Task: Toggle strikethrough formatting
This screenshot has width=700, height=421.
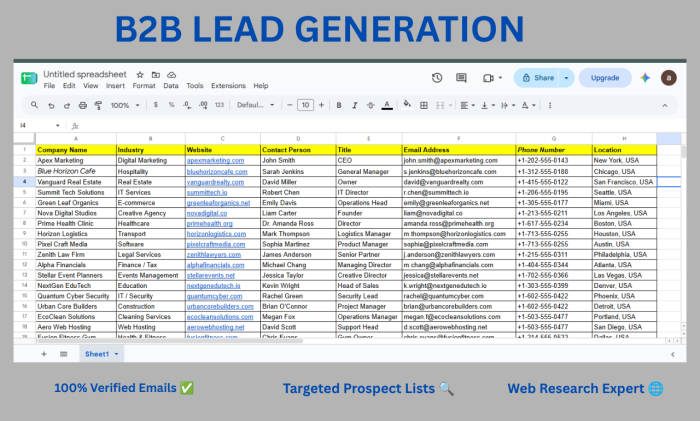Action: (x=371, y=105)
